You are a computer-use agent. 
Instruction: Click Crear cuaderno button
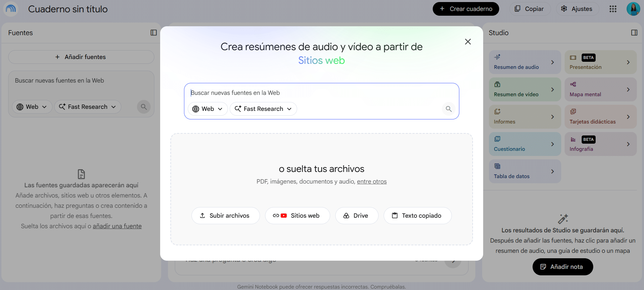pyautogui.click(x=466, y=9)
